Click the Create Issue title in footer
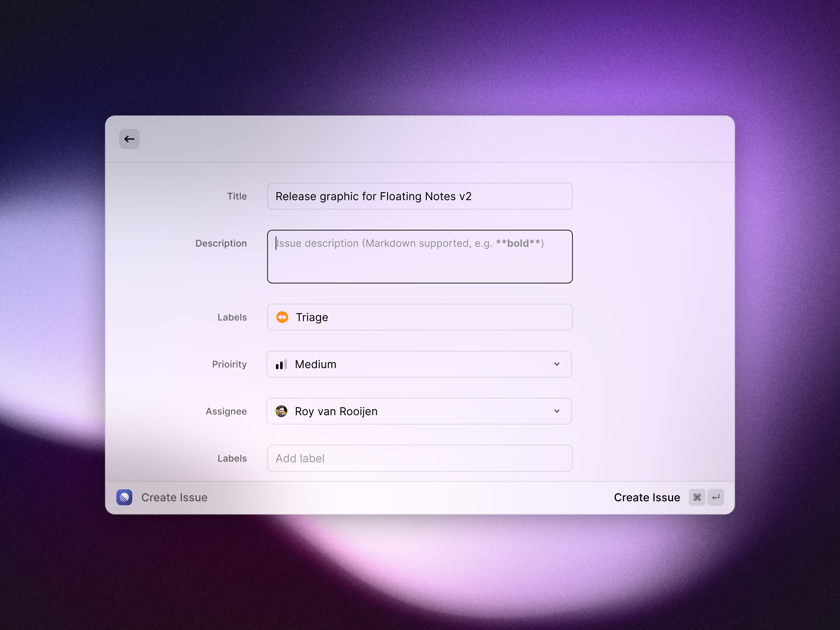Image resolution: width=840 pixels, height=630 pixels. tap(174, 497)
